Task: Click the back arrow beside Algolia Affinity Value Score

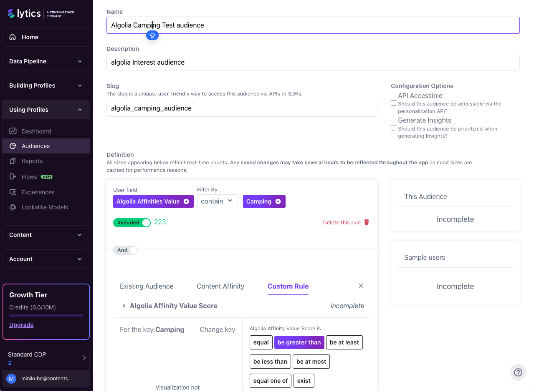Action: pyautogui.click(x=124, y=306)
